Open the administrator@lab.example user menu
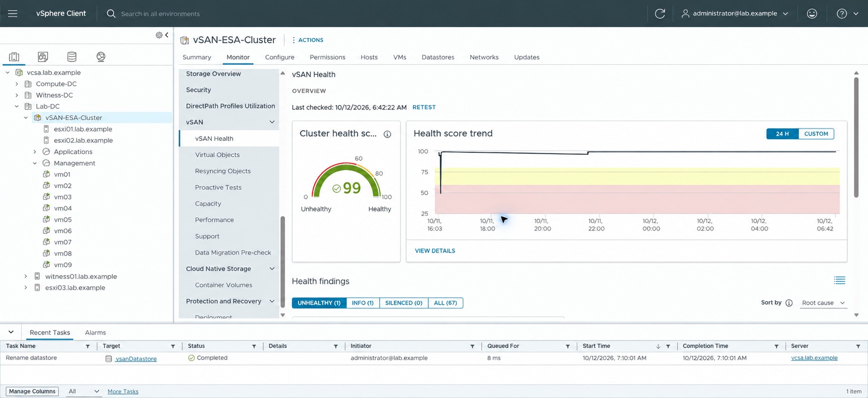This screenshot has height=398, width=868. click(734, 14)
